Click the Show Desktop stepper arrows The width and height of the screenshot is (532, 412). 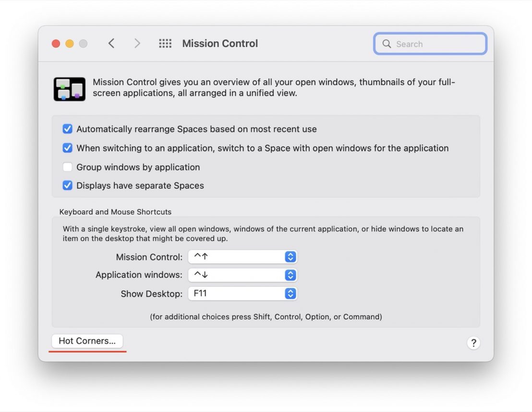tap(290, 294)
